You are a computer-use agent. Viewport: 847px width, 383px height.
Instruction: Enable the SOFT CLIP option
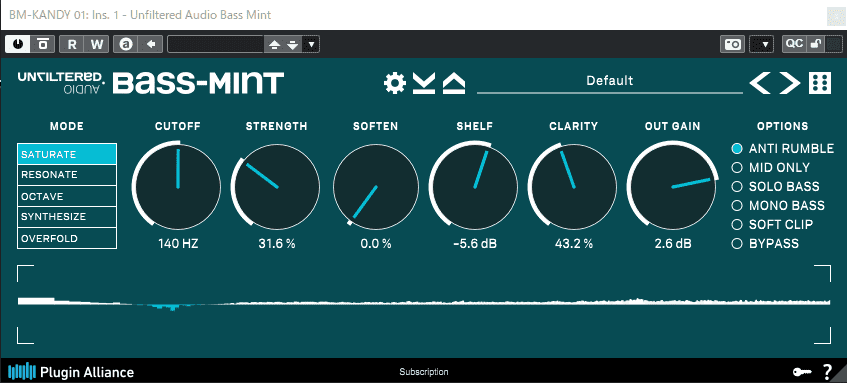737,224
